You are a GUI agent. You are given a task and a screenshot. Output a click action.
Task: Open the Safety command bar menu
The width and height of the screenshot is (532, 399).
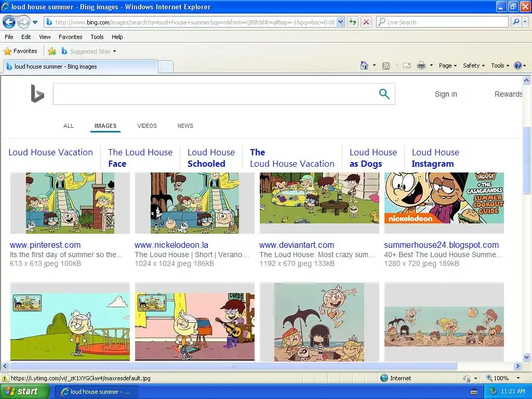tap(474, 65)
